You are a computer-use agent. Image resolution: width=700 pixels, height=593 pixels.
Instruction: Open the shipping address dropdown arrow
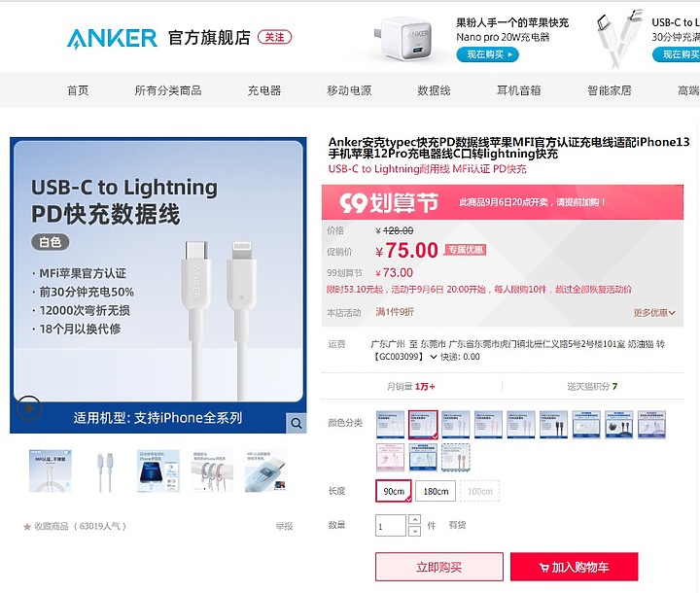433,357
